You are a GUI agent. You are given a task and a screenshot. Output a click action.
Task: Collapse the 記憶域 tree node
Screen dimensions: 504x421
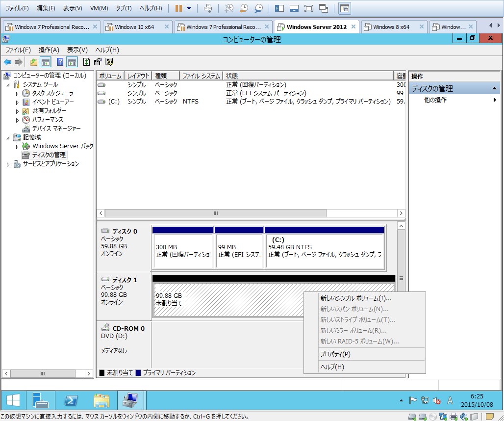(8, 138)
